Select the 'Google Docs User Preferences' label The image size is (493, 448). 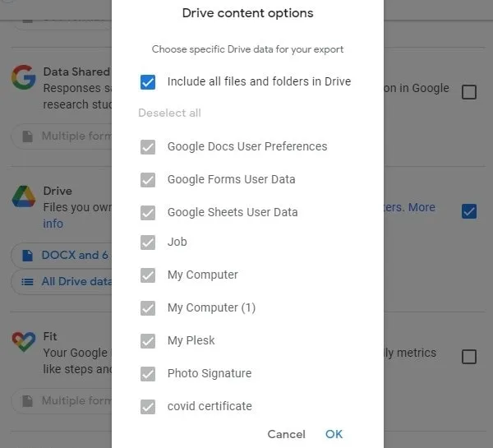[x=247, y=146]
